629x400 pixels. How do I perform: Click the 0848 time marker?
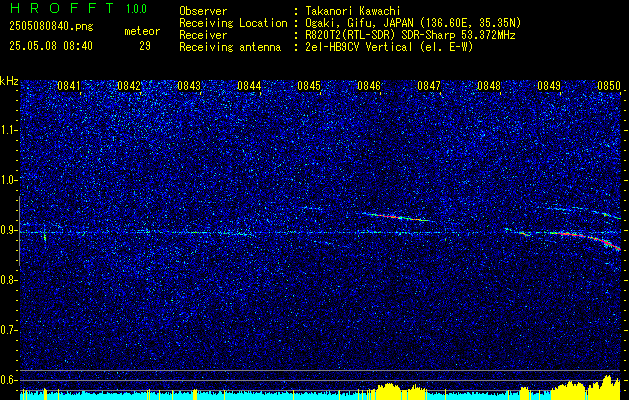[489, 86]
